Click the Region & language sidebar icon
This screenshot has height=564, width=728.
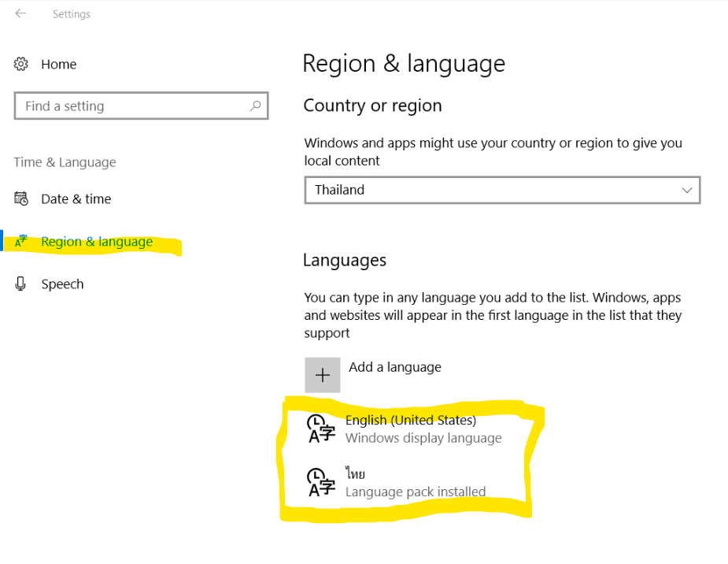pos(21,241)
